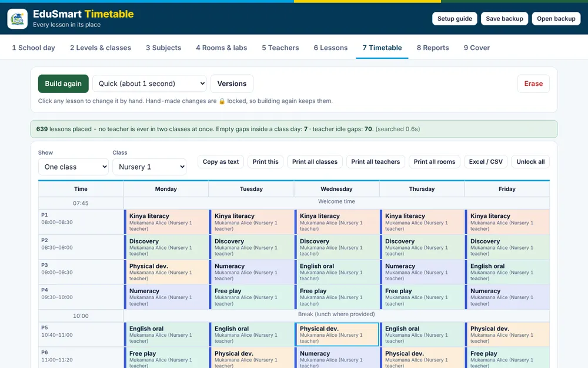The width and height of the screenshot is (588, 368).
Task: Open the 1 School day tab
Action: (34, 48)
